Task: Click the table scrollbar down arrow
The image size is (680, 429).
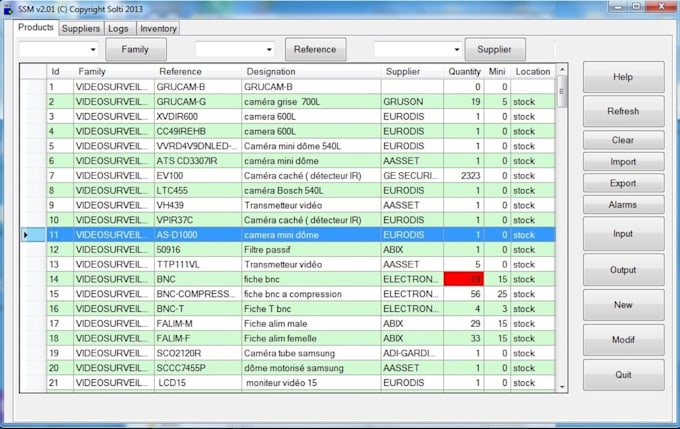Action: [562, 387]
